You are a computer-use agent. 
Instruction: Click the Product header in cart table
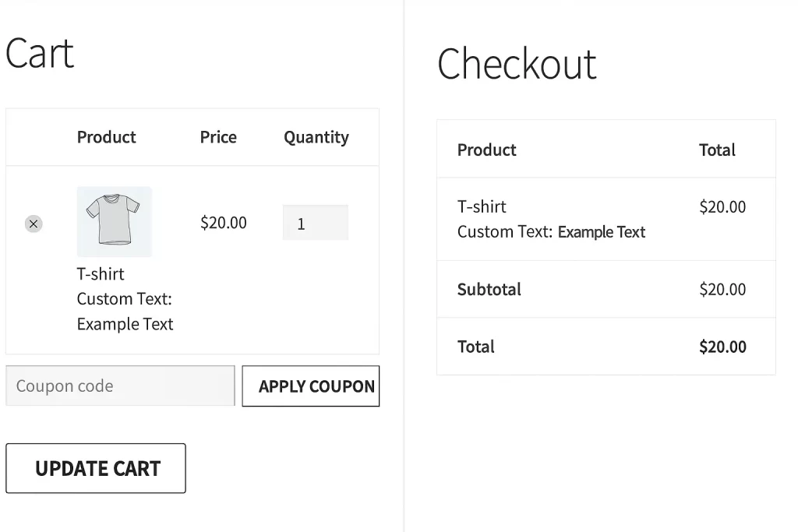click(x=106, y=137)
